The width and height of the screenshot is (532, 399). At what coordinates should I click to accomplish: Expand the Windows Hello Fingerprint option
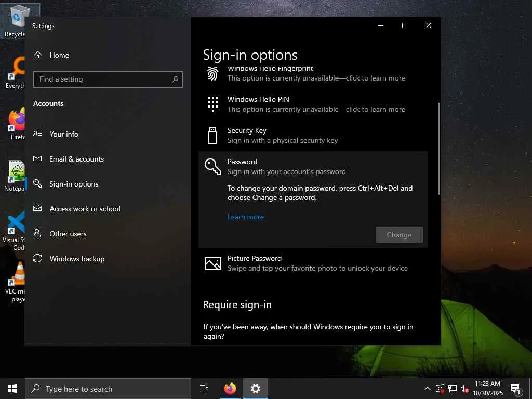(x=313, y=74)
